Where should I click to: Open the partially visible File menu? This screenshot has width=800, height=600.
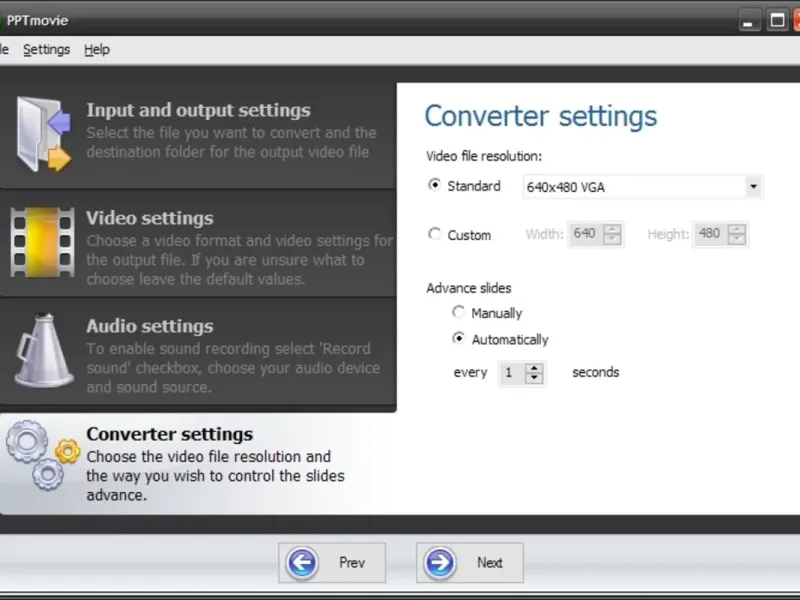tap(4, 49)
